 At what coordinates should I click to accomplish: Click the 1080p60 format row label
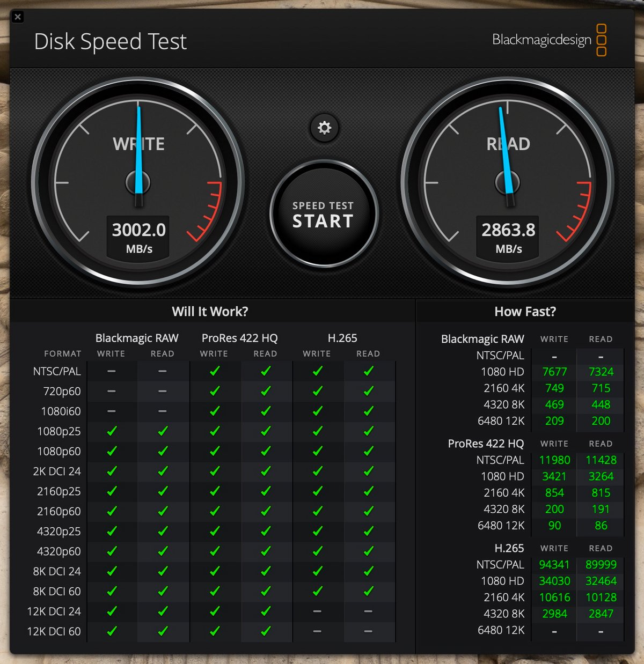click(59, 452)
